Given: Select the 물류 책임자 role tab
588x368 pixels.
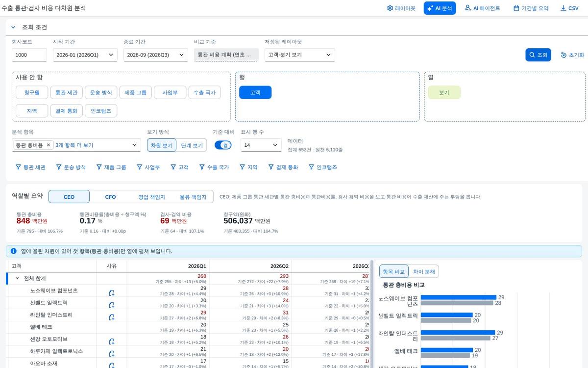Looking at the screenshot, I should point(193,197).
